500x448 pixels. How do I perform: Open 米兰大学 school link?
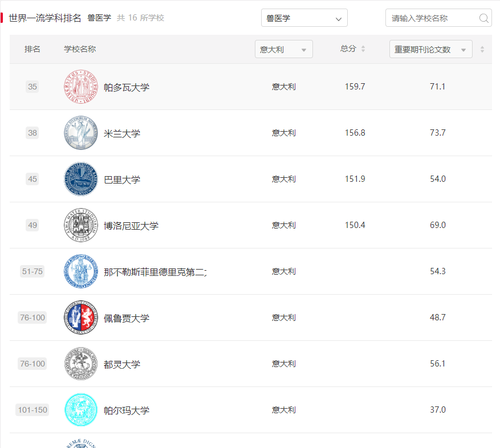click(x=122, y=133)
